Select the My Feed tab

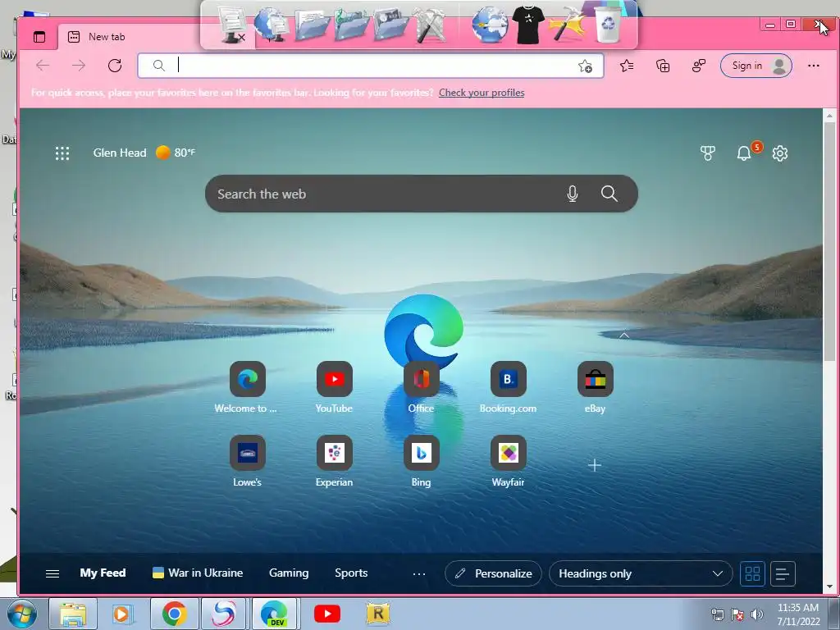point(103,573)
